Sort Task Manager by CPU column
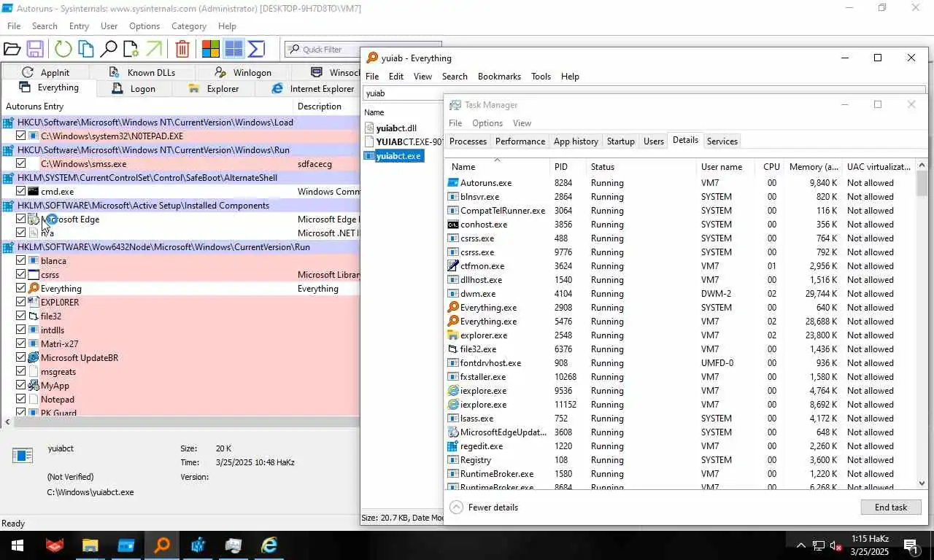934x560 pixels. coord(771,167)
